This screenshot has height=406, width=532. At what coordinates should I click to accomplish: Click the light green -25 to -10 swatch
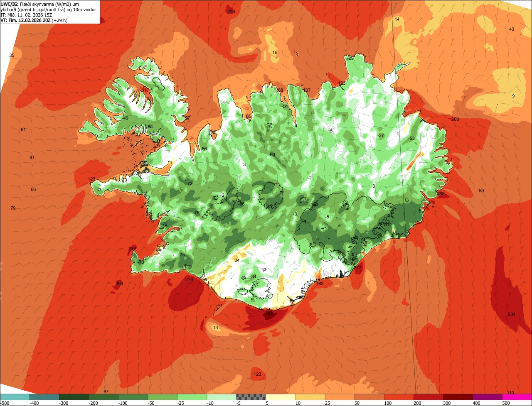[192, 397]
